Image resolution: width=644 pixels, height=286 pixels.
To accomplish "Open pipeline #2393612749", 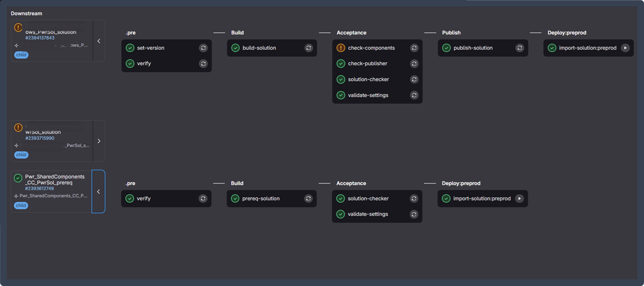I will [x=40, y=187].
